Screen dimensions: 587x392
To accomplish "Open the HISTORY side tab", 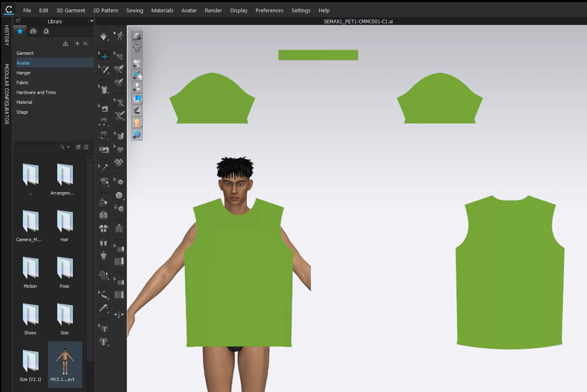I will (7, 35).
